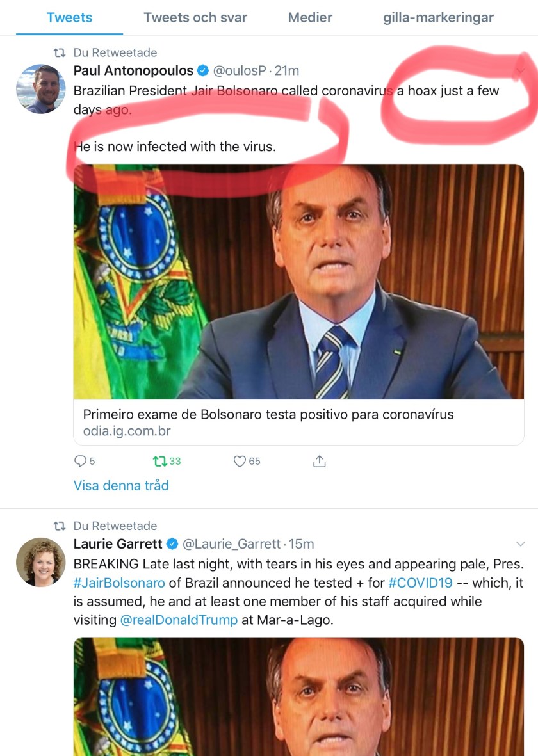
Task: Tap the share icon under first tweet
Action: coord(320,461)
